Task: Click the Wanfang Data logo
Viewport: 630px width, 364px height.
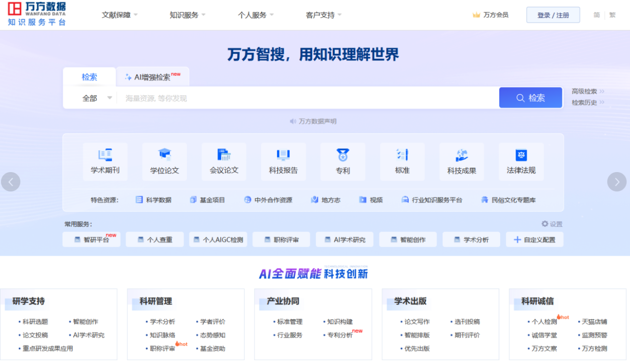Action: pos(37,14)
